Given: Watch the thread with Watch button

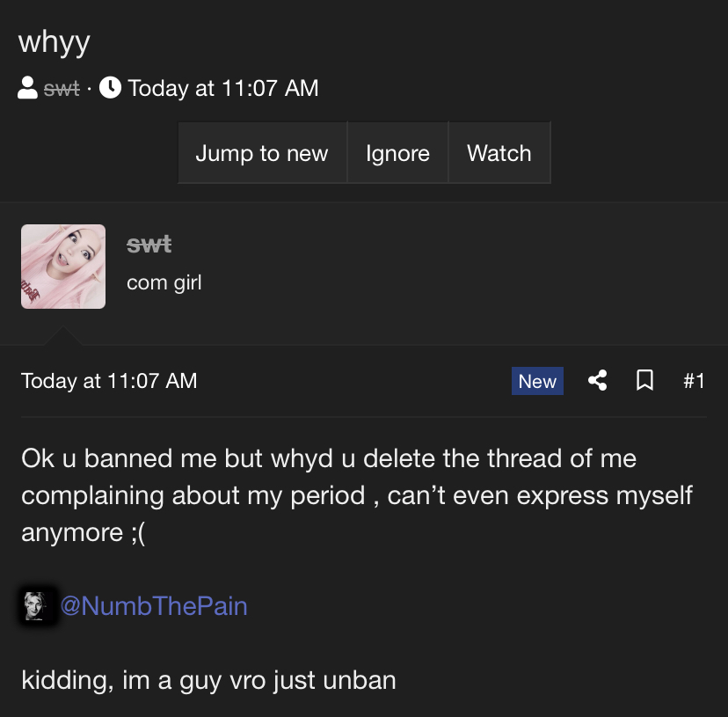Looking at the screenshot, I should pos(499,153).
